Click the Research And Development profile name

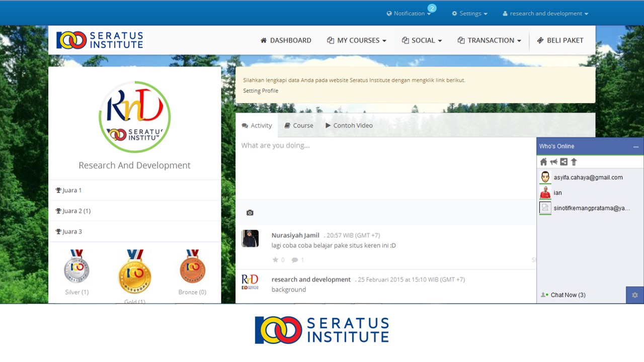click(x=134, y=165)
